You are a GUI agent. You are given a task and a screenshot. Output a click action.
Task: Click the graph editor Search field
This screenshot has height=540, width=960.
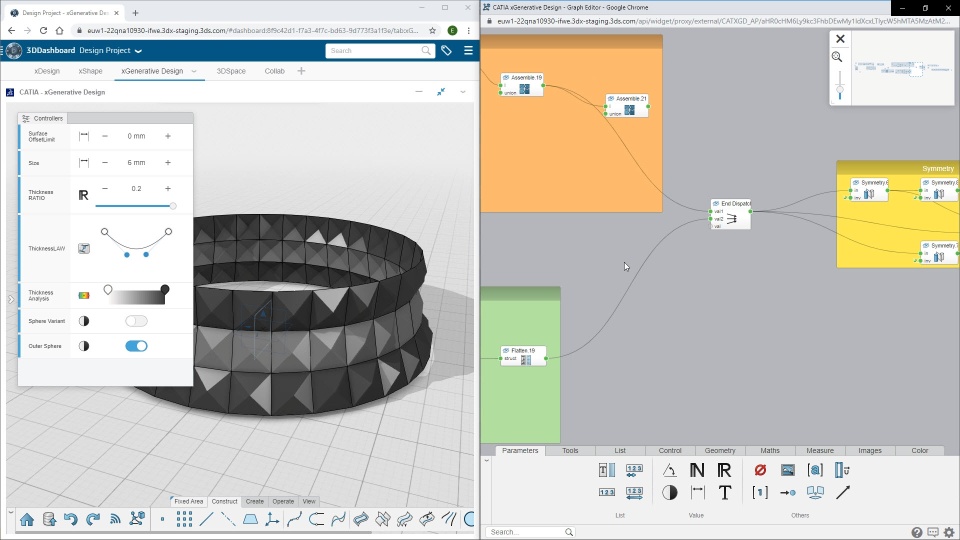(530, 532)
